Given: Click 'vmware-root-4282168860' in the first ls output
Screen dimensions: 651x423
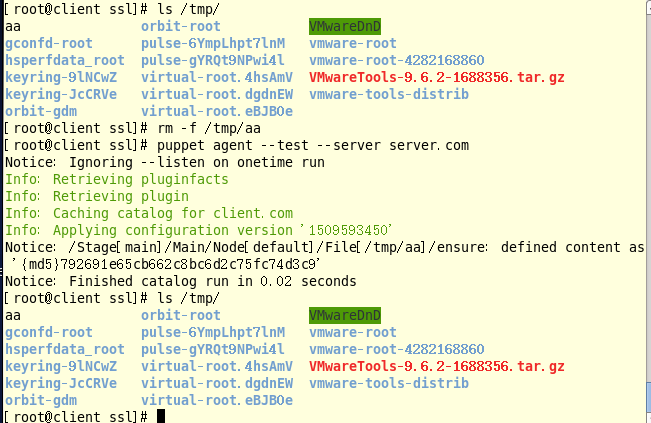Looking at the screenshot, I should tap(397, 61).
